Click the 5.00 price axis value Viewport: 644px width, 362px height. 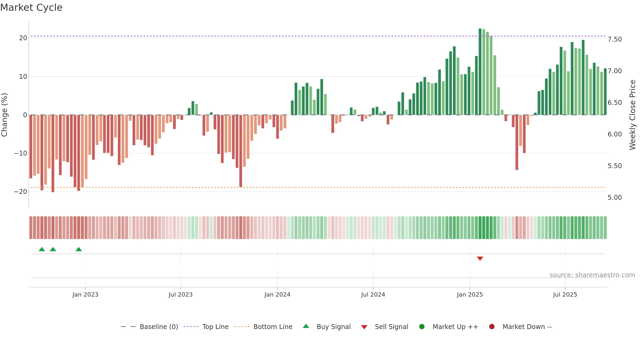[x=615, y=198]
